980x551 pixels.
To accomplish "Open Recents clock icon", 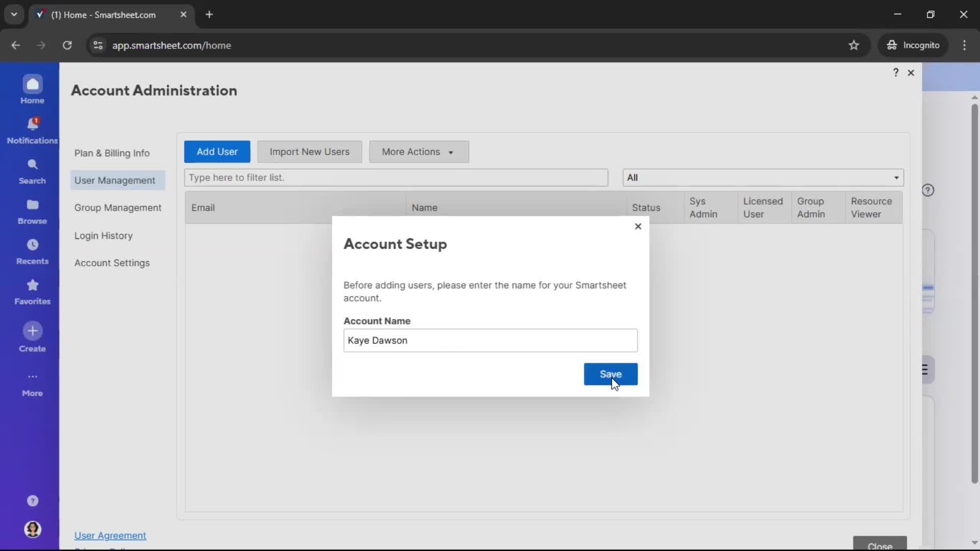I will pyautogui.click(x=32, y=245).
